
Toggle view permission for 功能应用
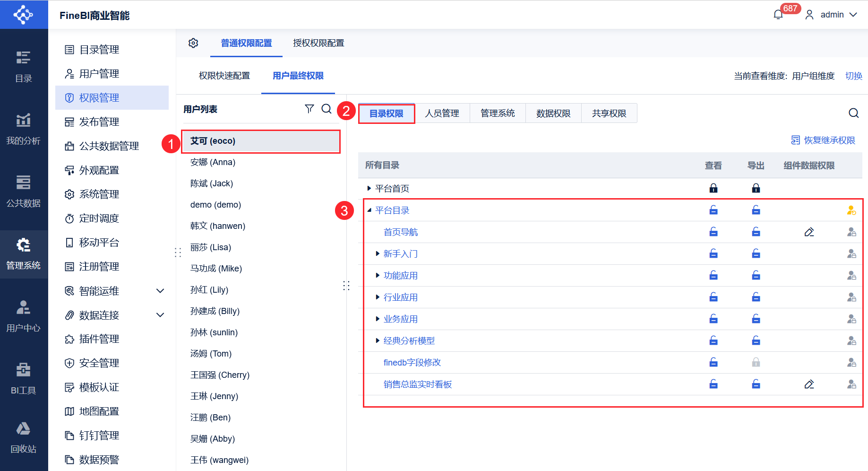point(713,275)
